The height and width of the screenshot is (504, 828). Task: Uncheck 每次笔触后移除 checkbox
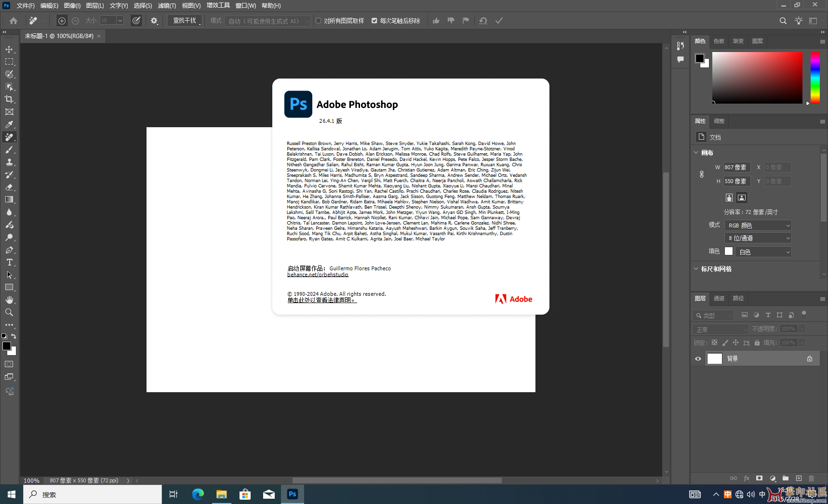tap(374, 21)
